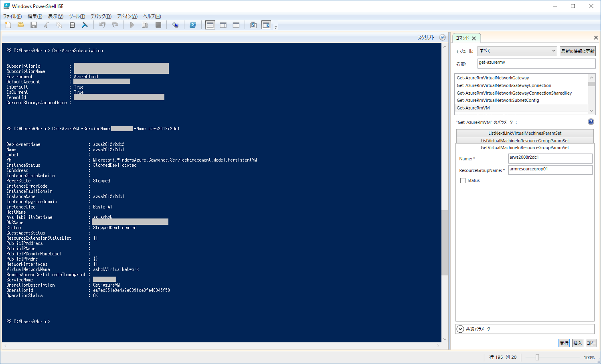Redo the last action
The height and width of the screenshot is (364, 601).
coord(115,25)
